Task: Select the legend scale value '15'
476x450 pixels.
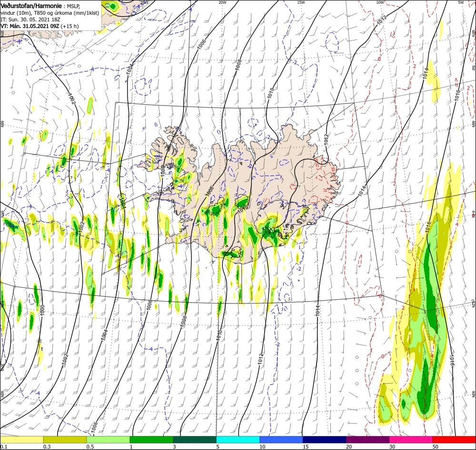Action: (x=306, y=447)
